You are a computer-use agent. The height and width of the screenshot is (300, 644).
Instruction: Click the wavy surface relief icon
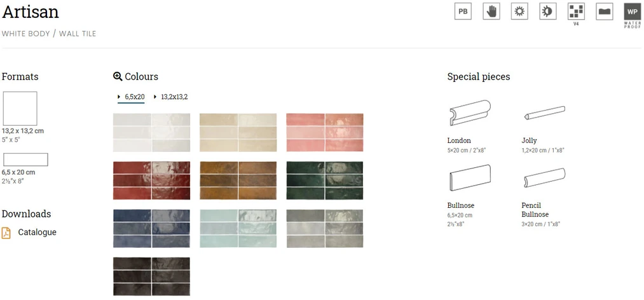pyautogui.click(x=605, y=11)
